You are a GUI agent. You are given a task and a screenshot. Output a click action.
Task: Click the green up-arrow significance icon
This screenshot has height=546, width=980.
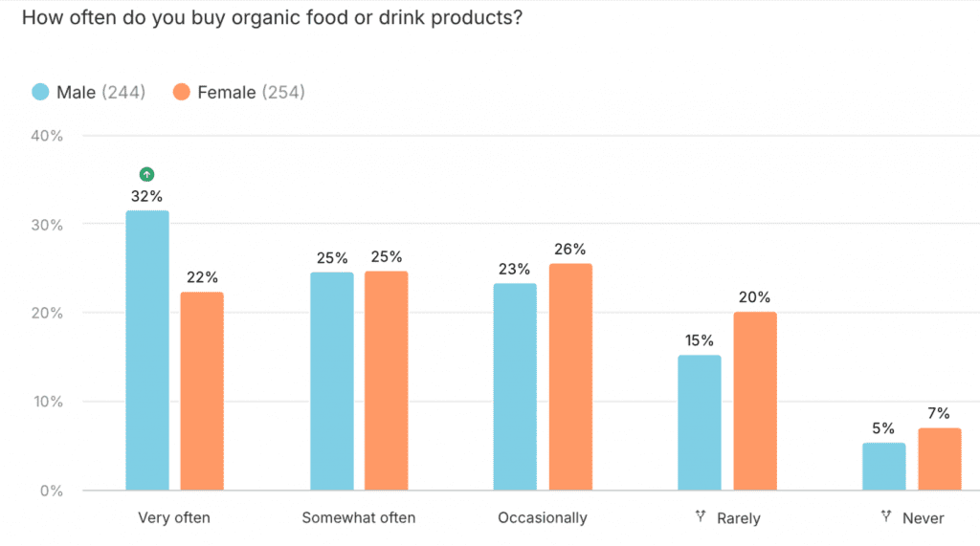click(146, 174)
